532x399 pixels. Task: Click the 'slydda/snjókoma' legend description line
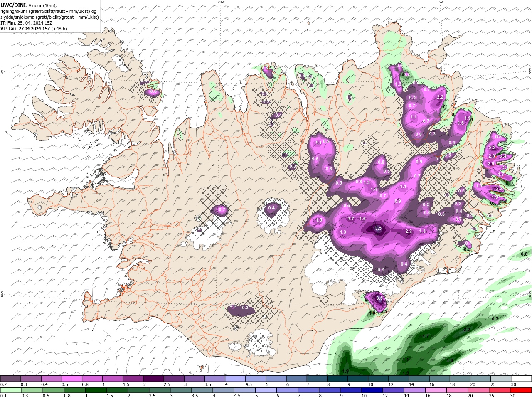tap(50, 17)
